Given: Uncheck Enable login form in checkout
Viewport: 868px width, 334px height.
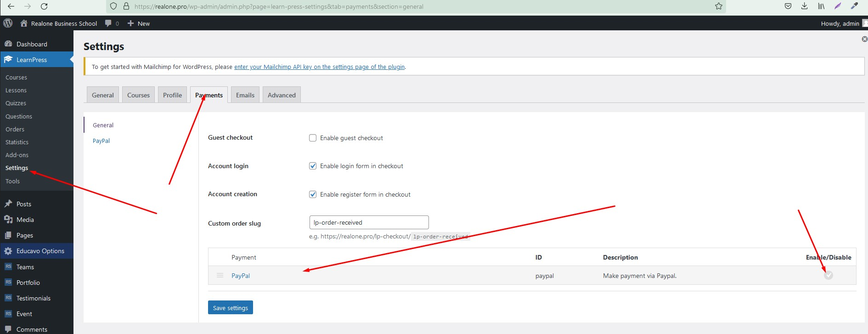Looking at the screenshot, I should 313,166.
